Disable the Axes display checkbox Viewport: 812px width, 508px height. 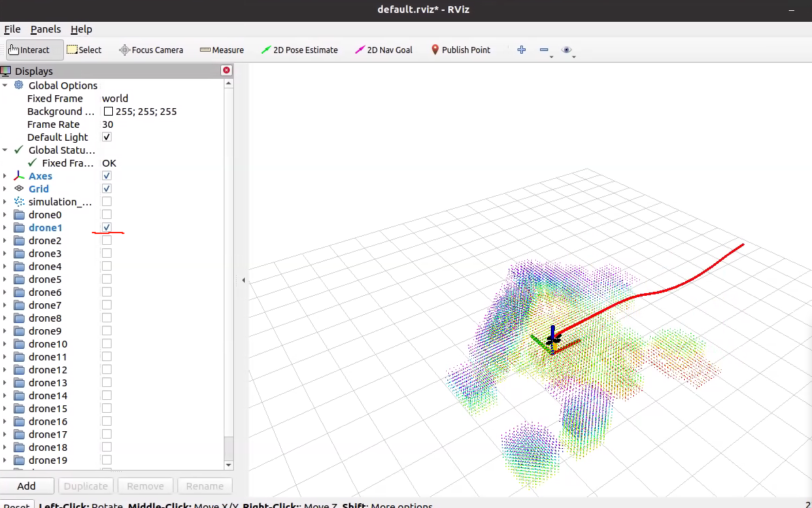coord(107,175)
